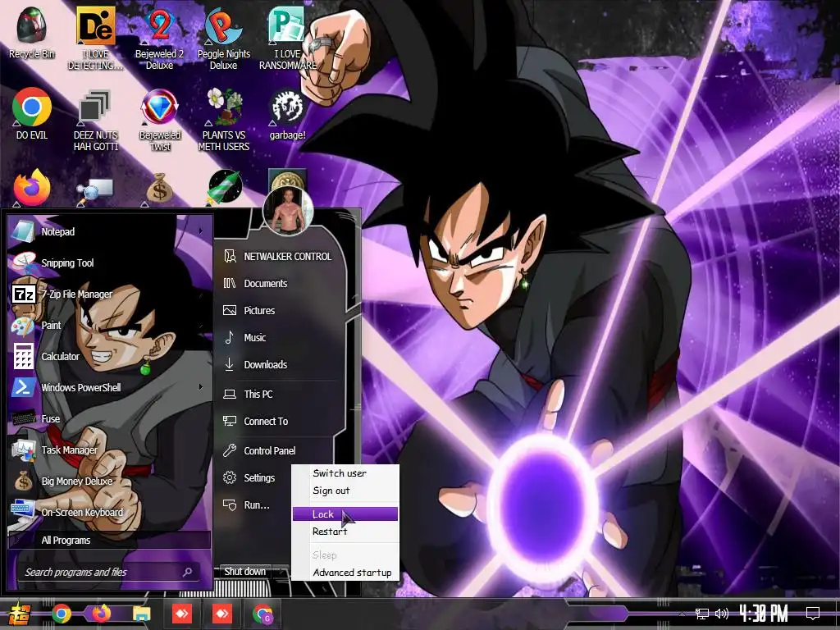
Task: Choose Advanced startup in power menu
Action: point(345,573)
